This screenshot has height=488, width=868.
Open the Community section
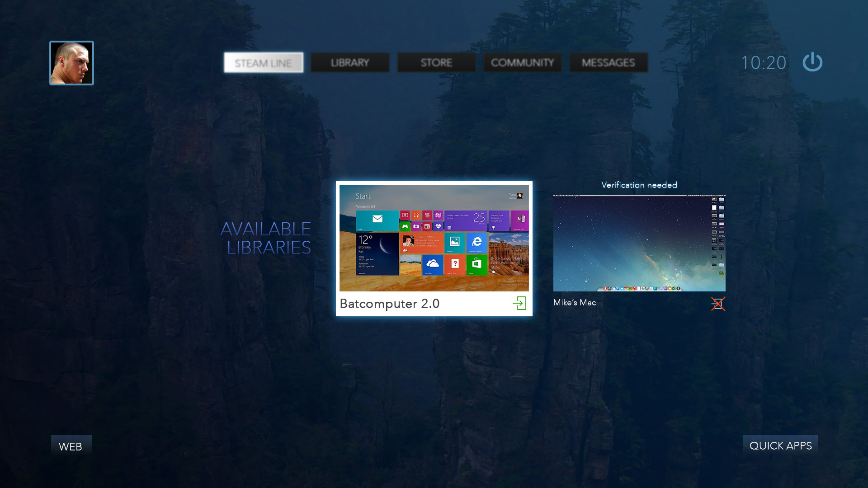coord(522,62)
